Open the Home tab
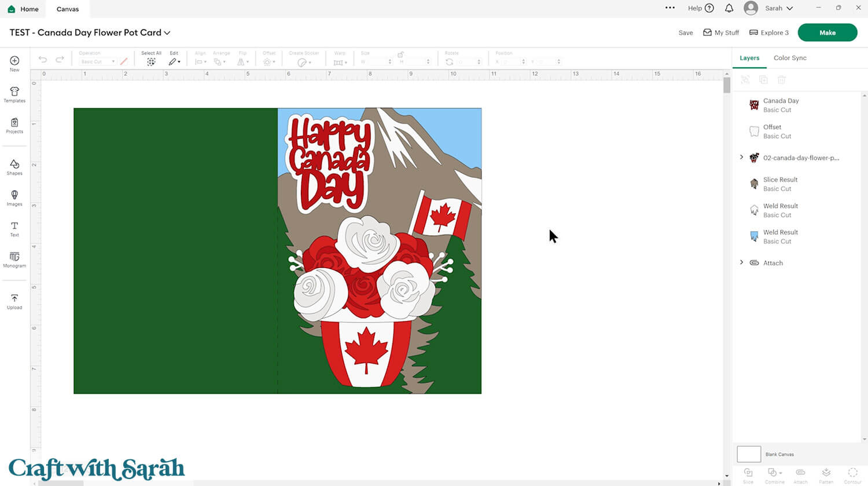Image resolution: width=868 pixels, height=486 pixels. pyautogui.click(x=23, y=9)
